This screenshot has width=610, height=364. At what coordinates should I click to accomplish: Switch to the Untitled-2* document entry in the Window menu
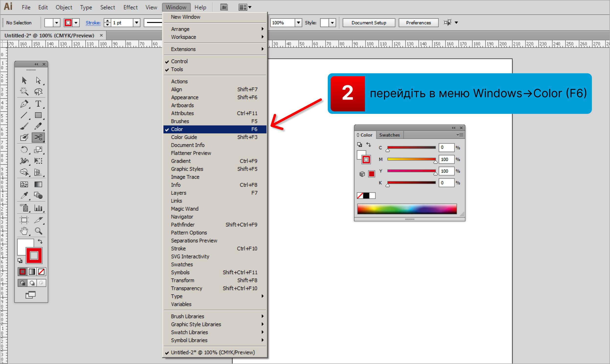click(x=215, y=353)
